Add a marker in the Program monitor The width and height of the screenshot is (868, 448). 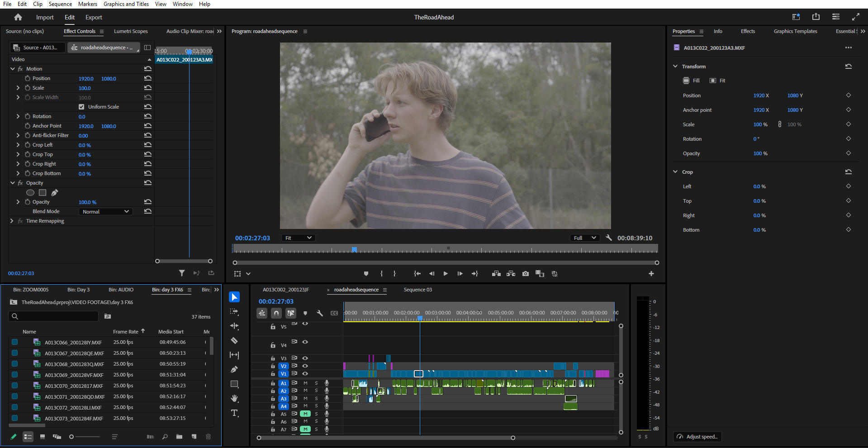coord(366,273)
